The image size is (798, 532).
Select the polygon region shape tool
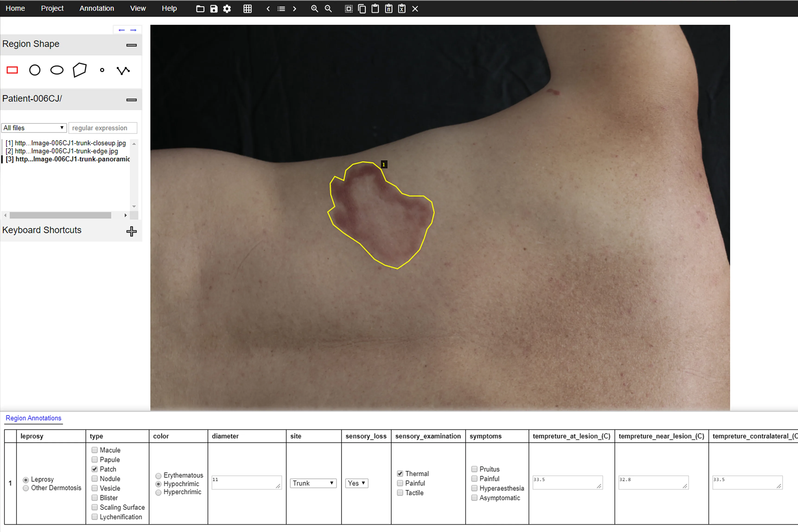pyautogui.click(x=79, y=70)
